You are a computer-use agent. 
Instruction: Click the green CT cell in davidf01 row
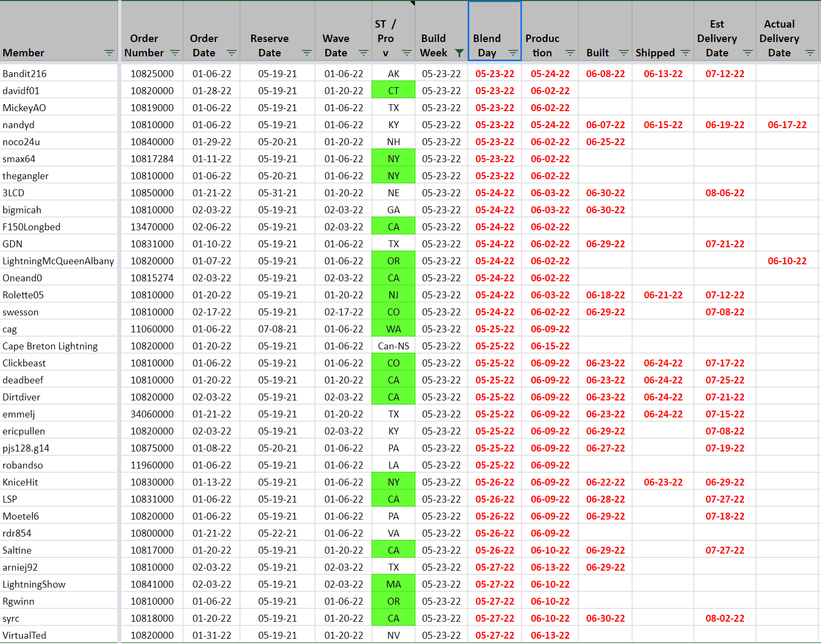pyautogui.click(x=393, y=91)
